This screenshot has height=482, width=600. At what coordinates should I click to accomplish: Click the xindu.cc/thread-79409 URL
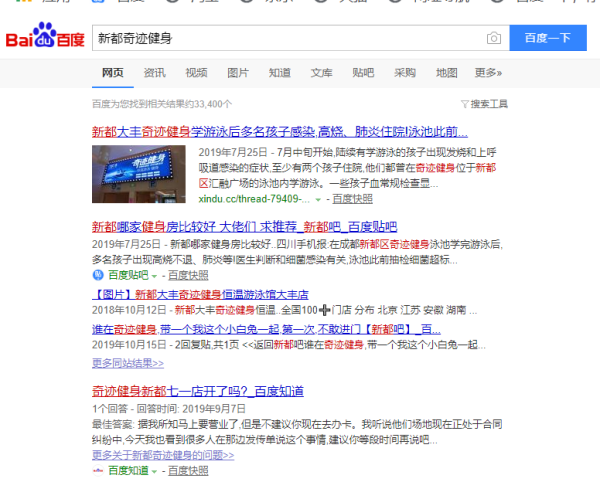(254, 199)
